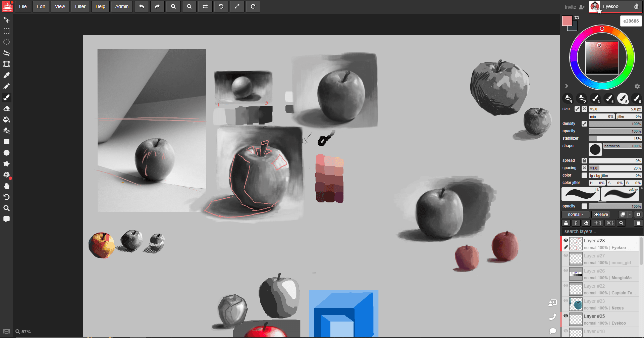Viewport: 644px width, 338px height.
Task: Click the foreground pink color swatch
Action: point(567,21)
